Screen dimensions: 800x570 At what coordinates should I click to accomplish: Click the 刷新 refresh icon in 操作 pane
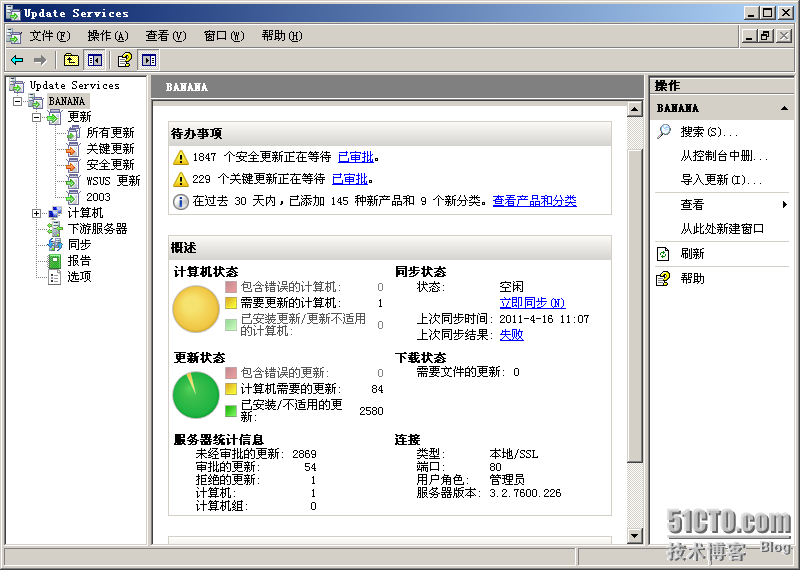pyautogui.click(x=663, y=254)
